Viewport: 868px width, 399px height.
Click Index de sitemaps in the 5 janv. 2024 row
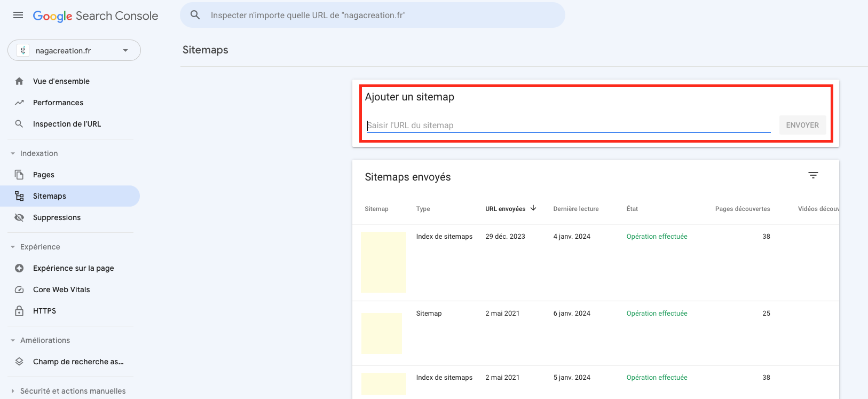(444, 378)
